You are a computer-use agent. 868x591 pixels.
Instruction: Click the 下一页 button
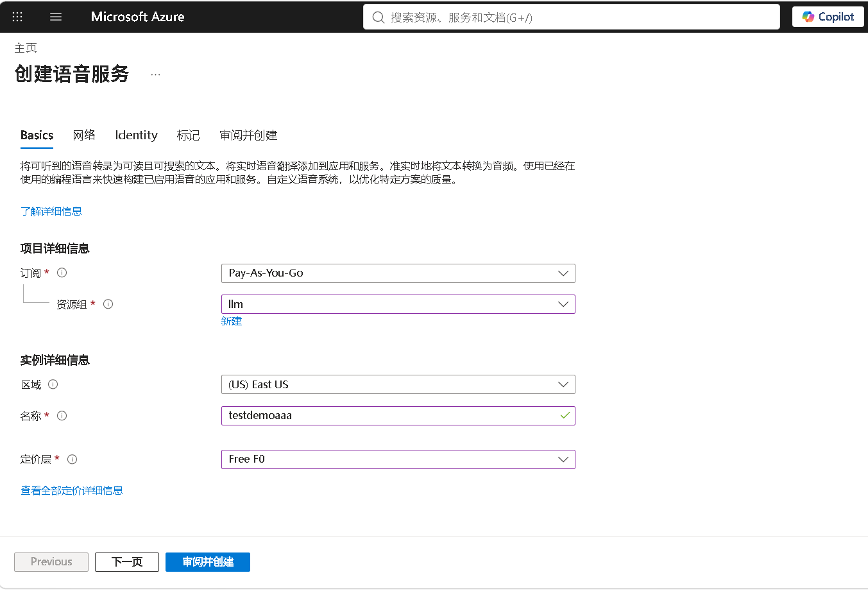(x=127, y=562)
